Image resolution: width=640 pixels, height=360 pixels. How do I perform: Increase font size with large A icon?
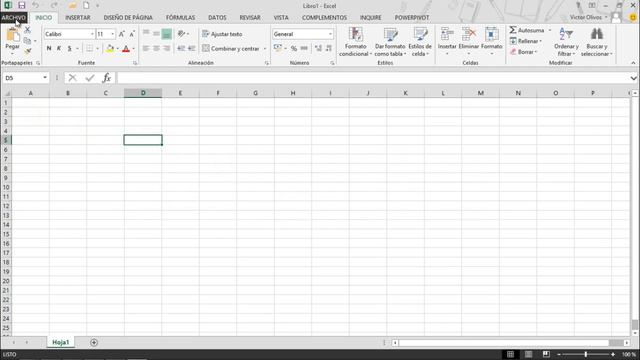(122, 34)
